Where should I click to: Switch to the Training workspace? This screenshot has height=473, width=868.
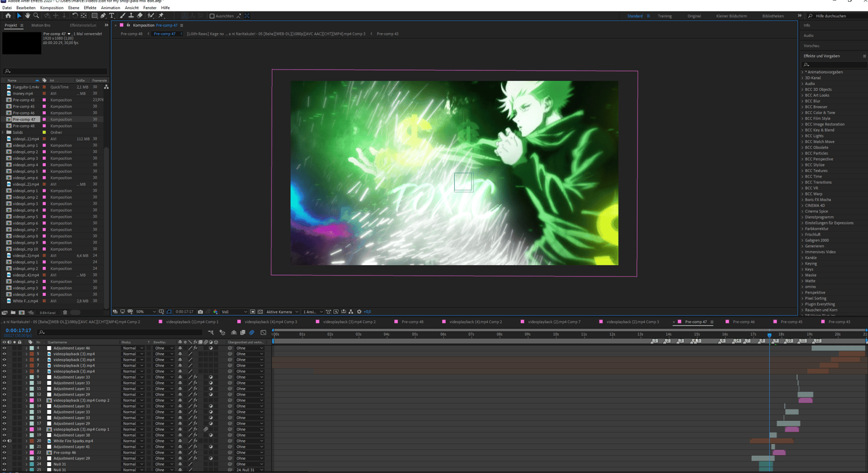pyautogui.click(x=664, y=16)
